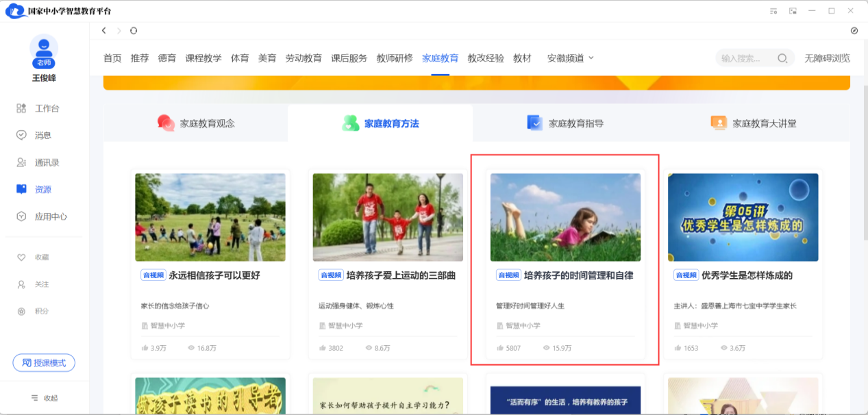
Task: Open the 优秀学生是怎样炼成的 thumbnail
Action: click(743, 217)
